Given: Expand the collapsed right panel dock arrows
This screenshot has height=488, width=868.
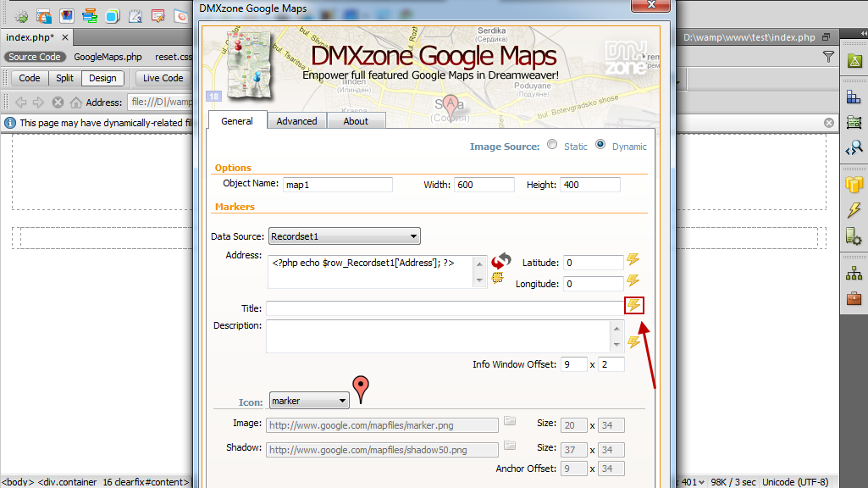Looking at the screenshot, I should tap(864, 33).
